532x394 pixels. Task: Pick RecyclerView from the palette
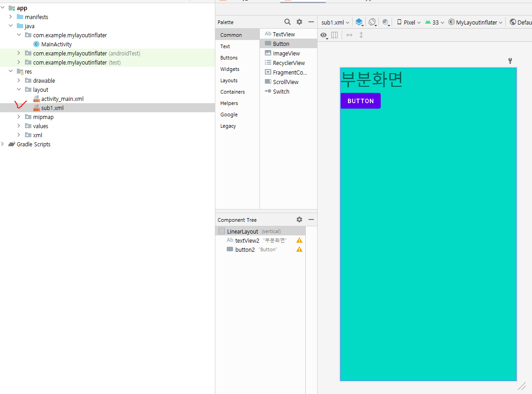(288, 62)
